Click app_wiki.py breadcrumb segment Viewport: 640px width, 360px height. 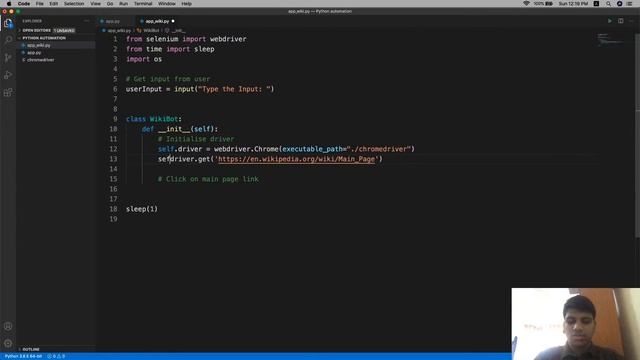coord(119,31)
